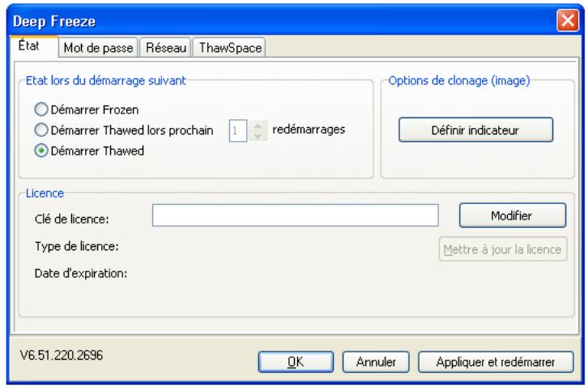Cancel with the Annuler button

(x=376, y=362)
